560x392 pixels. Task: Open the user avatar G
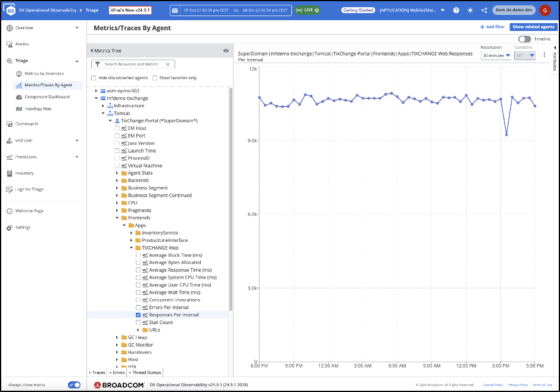point(545,10)
